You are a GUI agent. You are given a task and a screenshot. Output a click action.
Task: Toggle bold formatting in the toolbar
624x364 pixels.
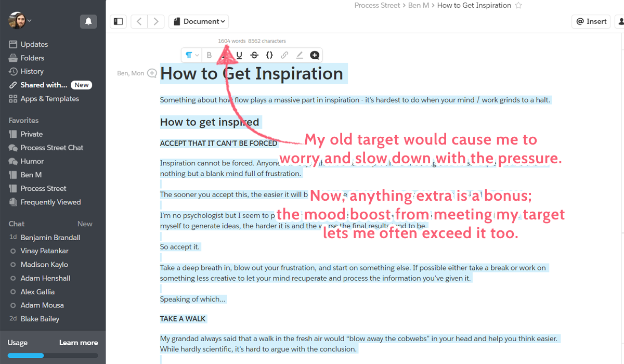click(209, 55)
